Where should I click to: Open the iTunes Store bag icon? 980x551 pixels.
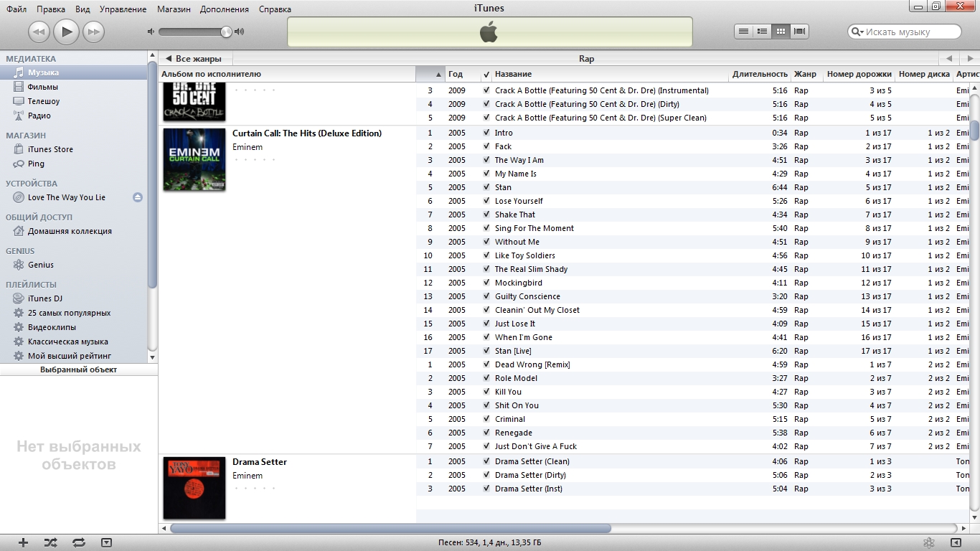tap(19, 149)
